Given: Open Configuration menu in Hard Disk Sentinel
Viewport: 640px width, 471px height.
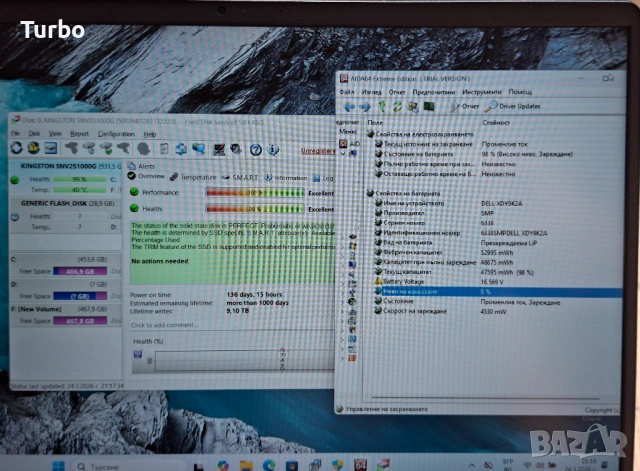Looking at the screenshot, I should click(116, 134).
